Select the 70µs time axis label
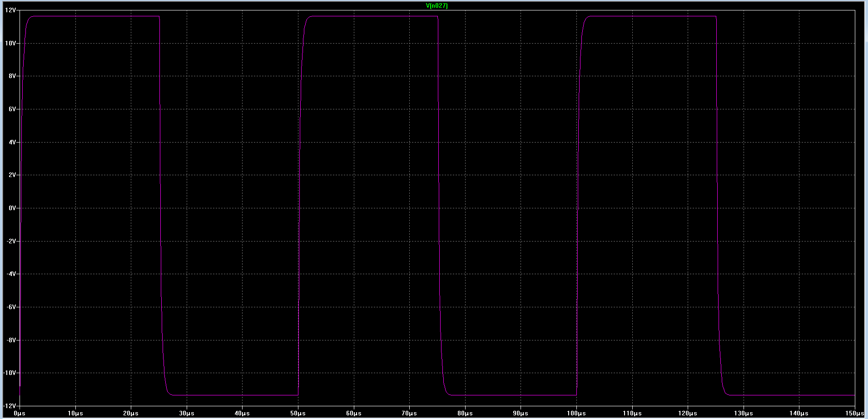 pyautogui.click(x=409, y=414)
